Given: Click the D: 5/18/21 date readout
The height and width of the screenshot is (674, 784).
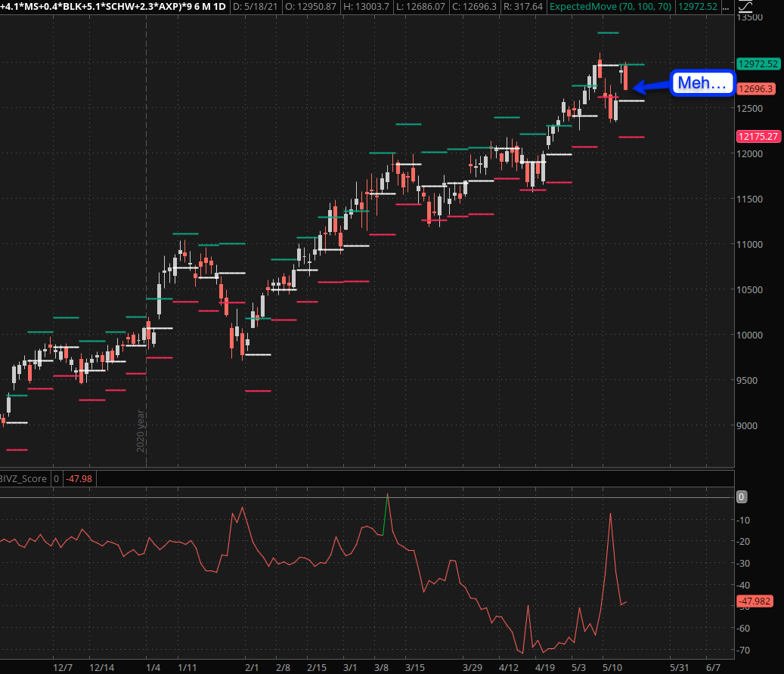Looking at the screenshot, I should click(x=255, y=7).
